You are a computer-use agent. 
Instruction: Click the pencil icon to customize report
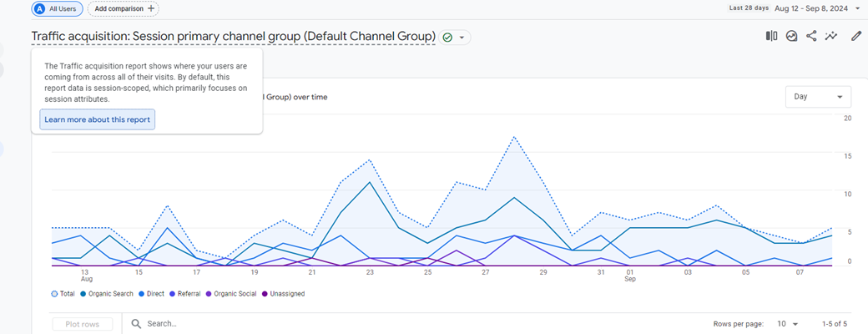tap(855, 36)
